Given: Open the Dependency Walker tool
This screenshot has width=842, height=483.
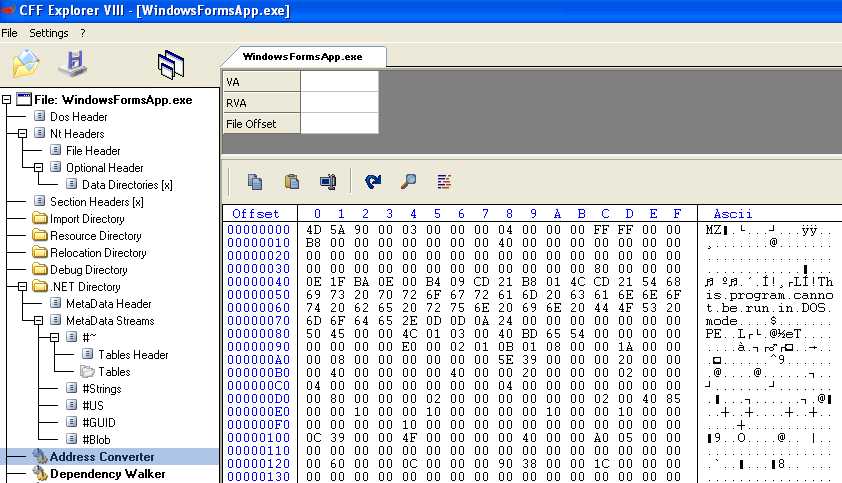Looking at the screenshot, I should [107, 474].
